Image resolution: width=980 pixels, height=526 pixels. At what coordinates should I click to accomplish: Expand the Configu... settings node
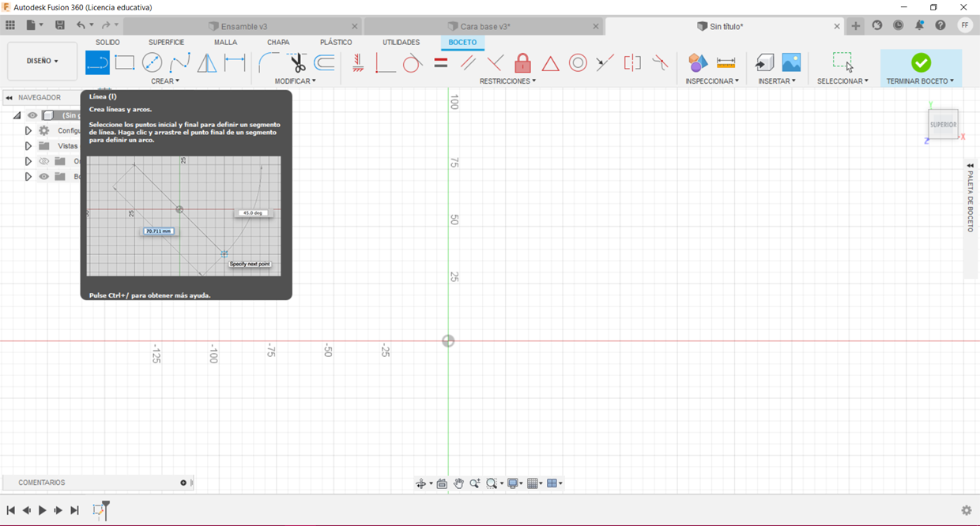pos(28,130)
